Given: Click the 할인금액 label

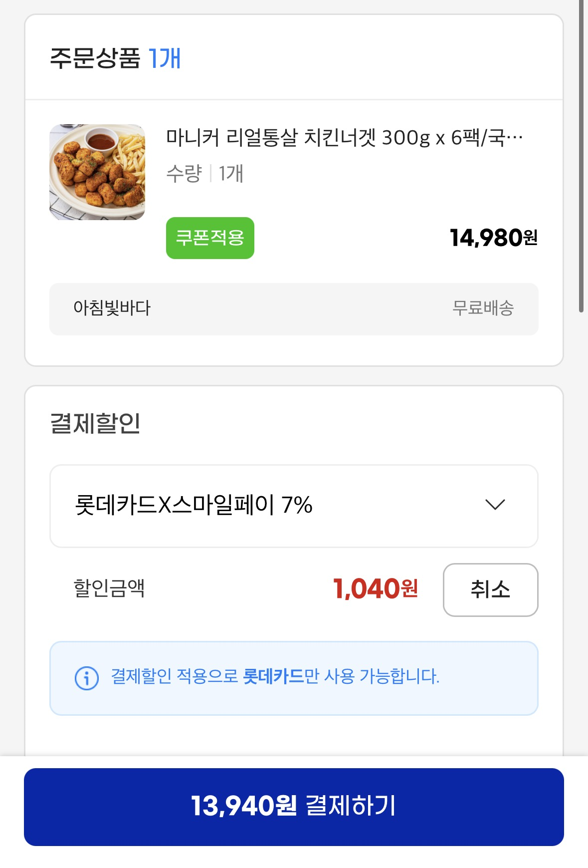Looking at the screenshot, I should (109, 588).
